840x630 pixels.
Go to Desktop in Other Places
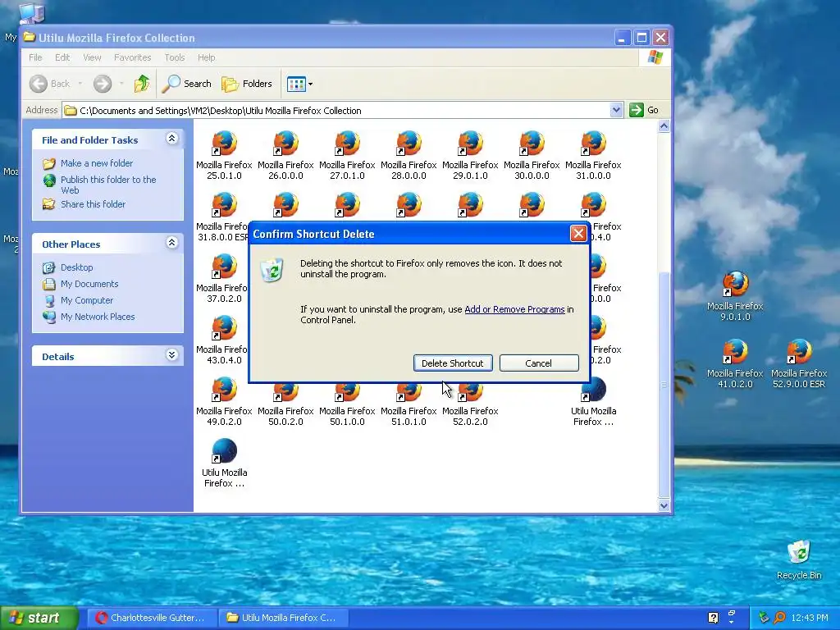pyautogui.click(x=76, y=267)
